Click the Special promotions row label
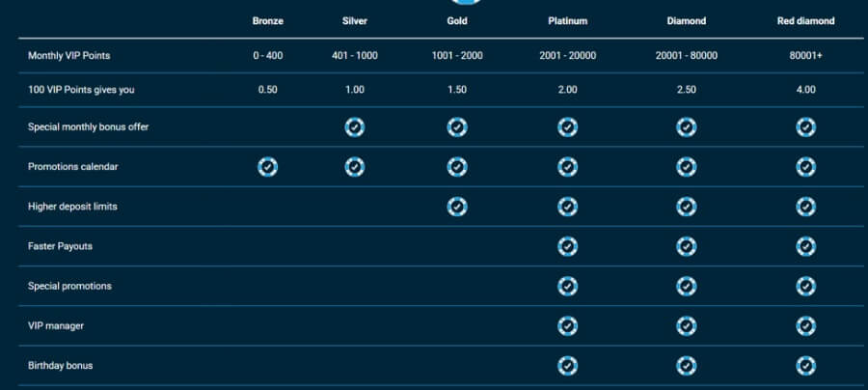Screen dimensions: 868x390 click(69, 287)
